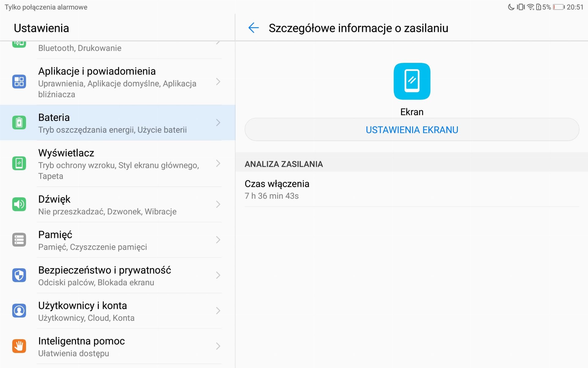Click the Pamięć storage icon
The height and width of the screenshot is (368, 588).
19,240
